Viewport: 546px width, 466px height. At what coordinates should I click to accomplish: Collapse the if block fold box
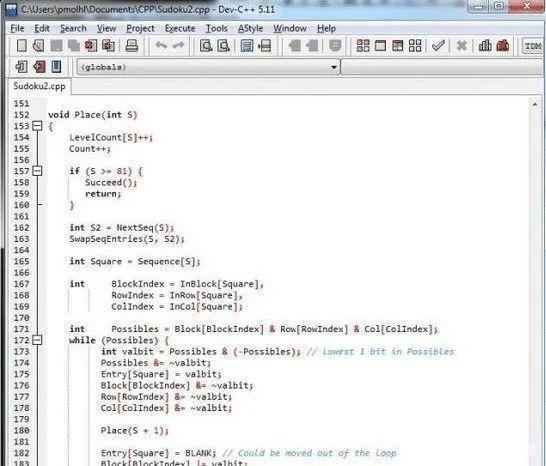[37, 171]
